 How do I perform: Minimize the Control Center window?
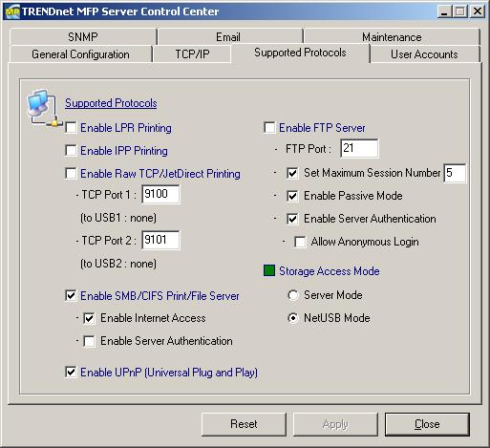click(444, 11)
